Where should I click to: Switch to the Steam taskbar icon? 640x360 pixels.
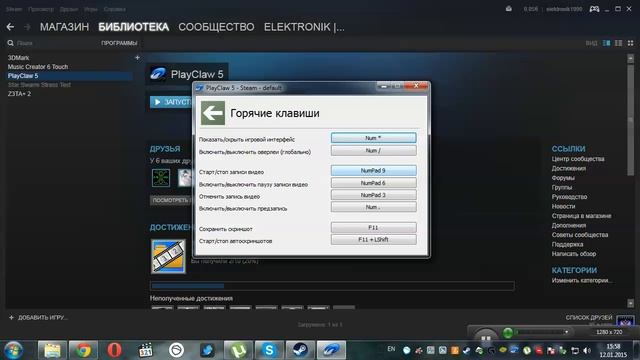point(300,350)
